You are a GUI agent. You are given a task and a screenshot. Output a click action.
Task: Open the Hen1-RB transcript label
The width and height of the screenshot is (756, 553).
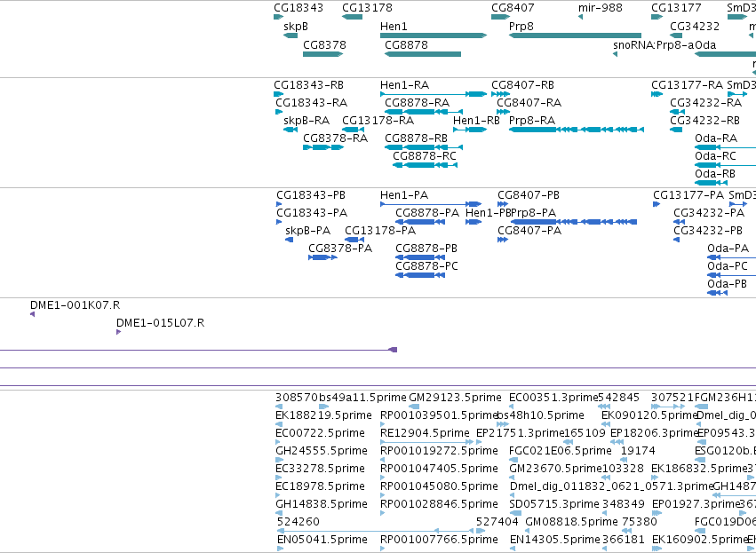tap(476, 121)
